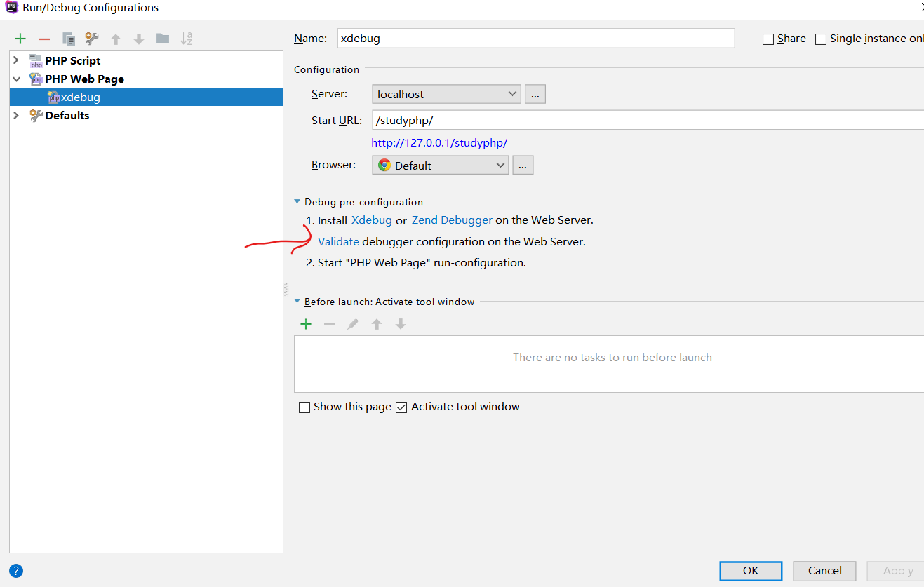924x587 pixels.
Task: Add a before launch task
Action: pos(306,324)
